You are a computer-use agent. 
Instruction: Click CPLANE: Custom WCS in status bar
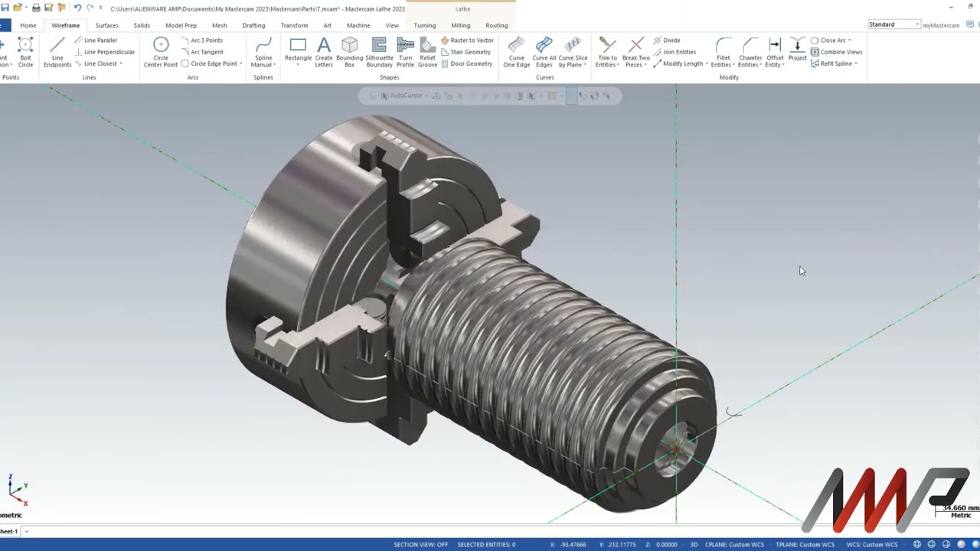tap(734, 544)
